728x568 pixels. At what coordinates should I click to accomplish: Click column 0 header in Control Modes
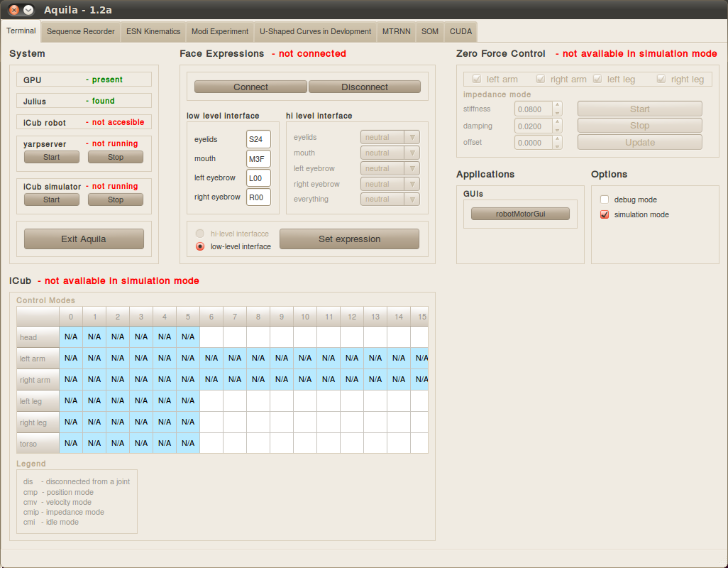coord(71,317)
